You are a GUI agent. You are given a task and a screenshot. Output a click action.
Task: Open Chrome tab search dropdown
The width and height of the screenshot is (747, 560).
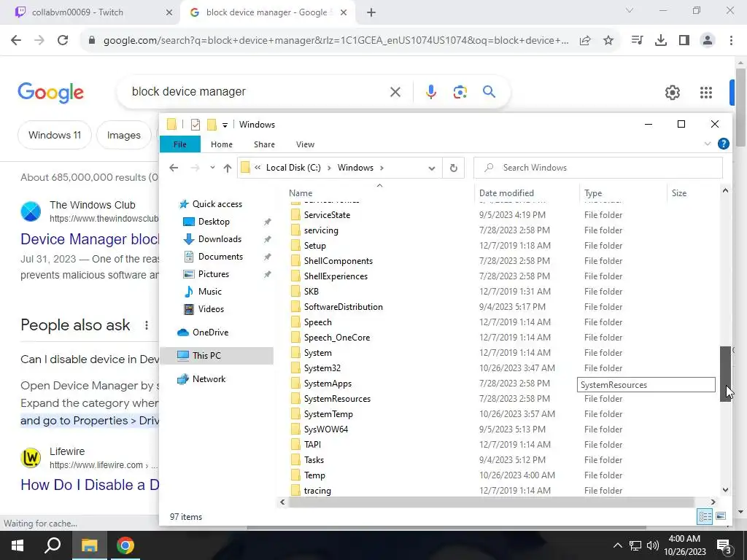pos(630,10)
